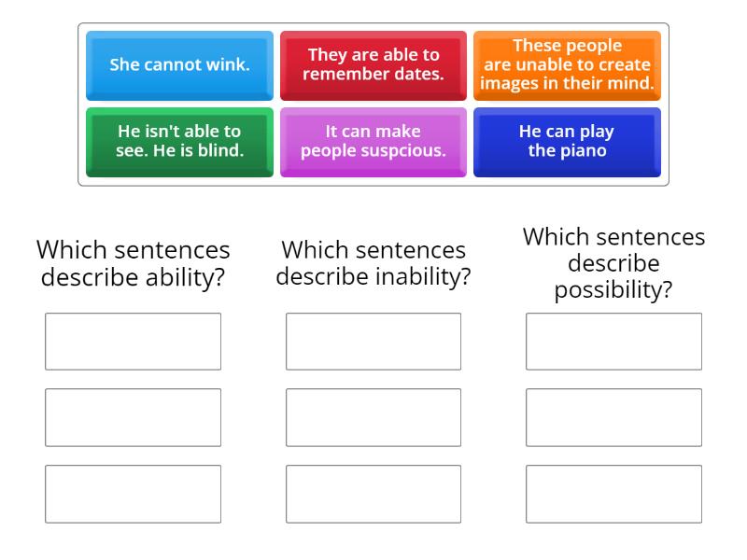Click the word bank container at the top
Image resolution: width=747 pixels, height=560 pixels.
point(373,103)
